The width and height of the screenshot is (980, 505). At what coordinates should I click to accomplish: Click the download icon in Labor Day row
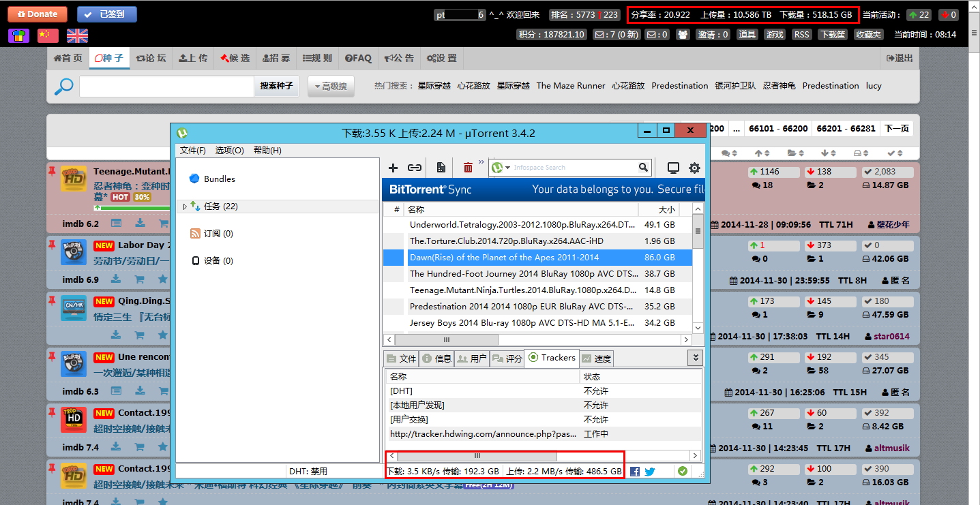point(117,279)
